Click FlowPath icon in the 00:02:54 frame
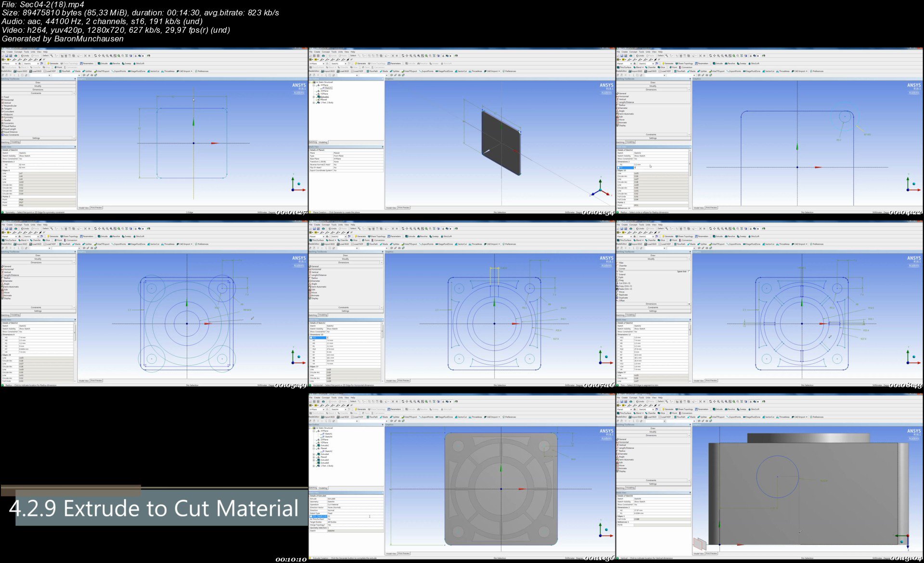Screen dimensions: 924x563 372,71
